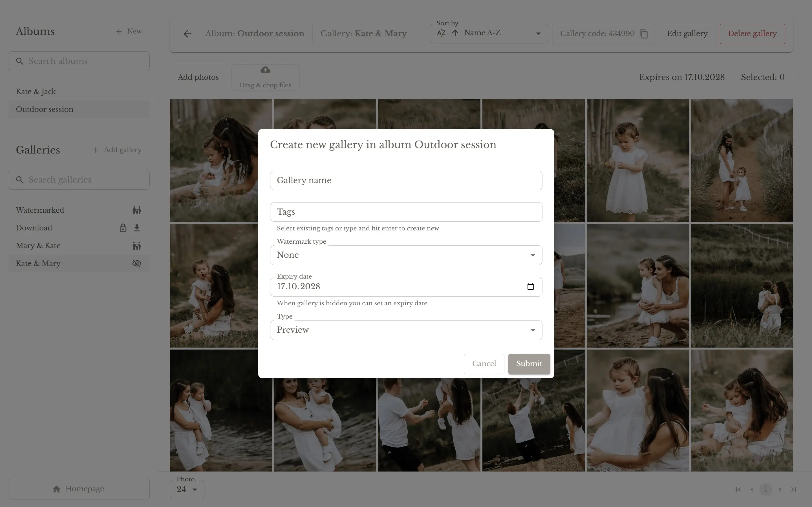Toggle ascending sort arrow in Sort by

pyautogui.click(x=455, y=33)
